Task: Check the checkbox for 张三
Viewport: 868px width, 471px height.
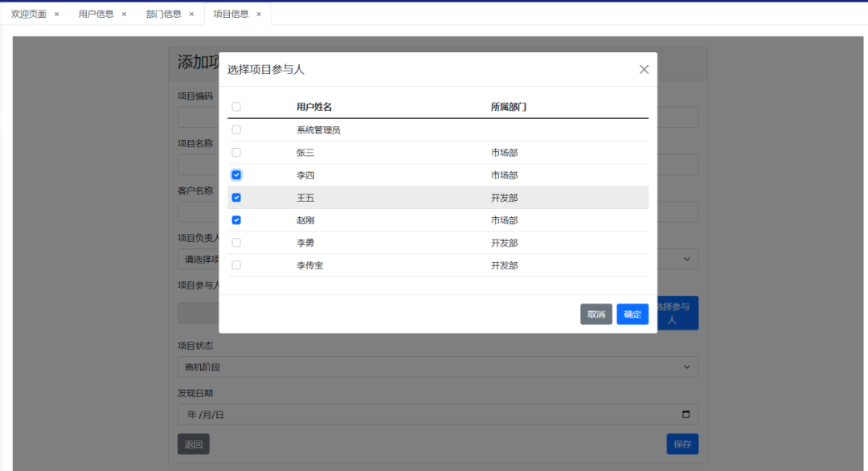Action: [x=235, y=151]
